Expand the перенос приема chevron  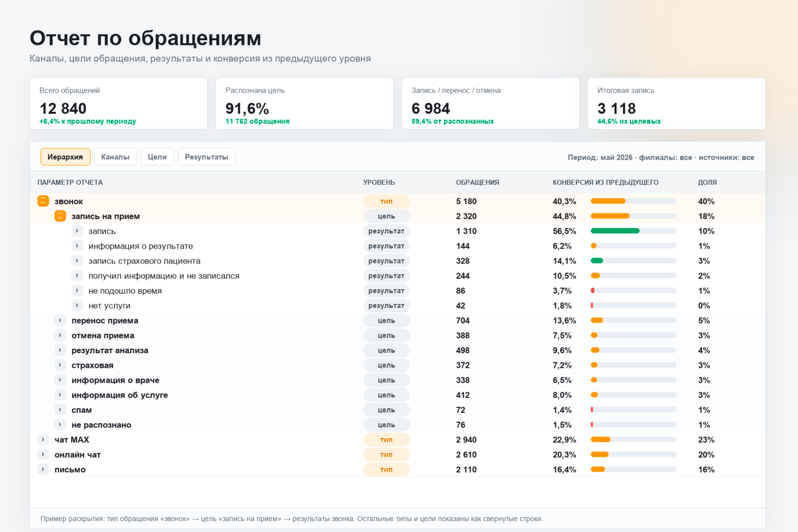point(60,320)
